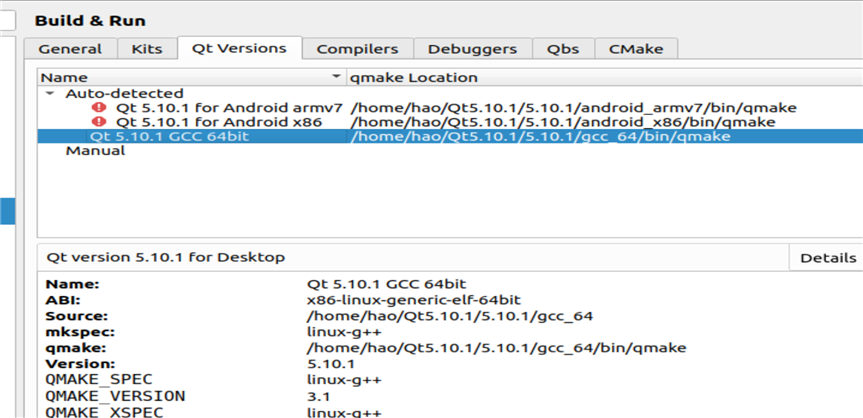Open the Kits tab
This screenshot has width=863, height=418.
[x=147, y=48]
